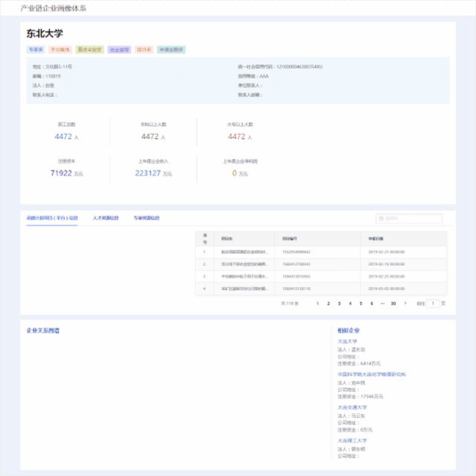Screen dimensions: 476x476
Task: Click project name in table row 1
Action: [x=244, y=251]
